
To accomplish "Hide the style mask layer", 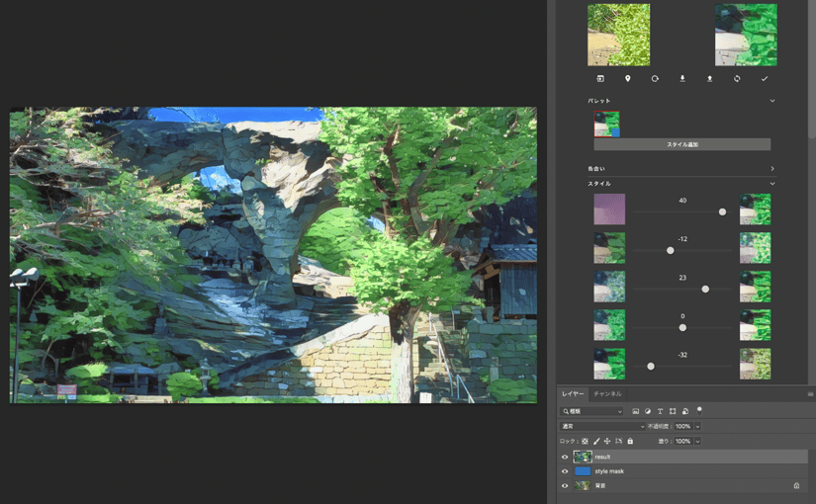I will pos(565,471).
